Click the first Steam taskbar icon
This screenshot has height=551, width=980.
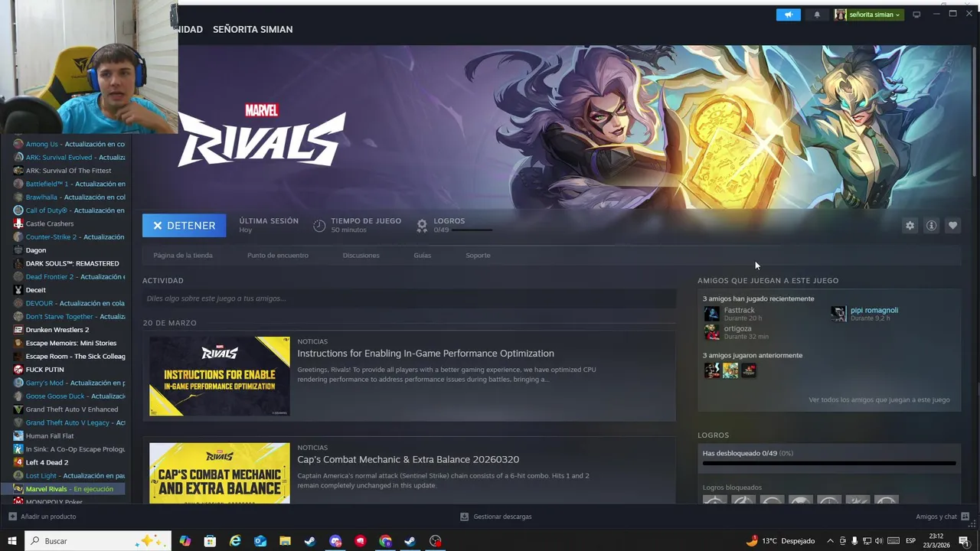(310, 541)
